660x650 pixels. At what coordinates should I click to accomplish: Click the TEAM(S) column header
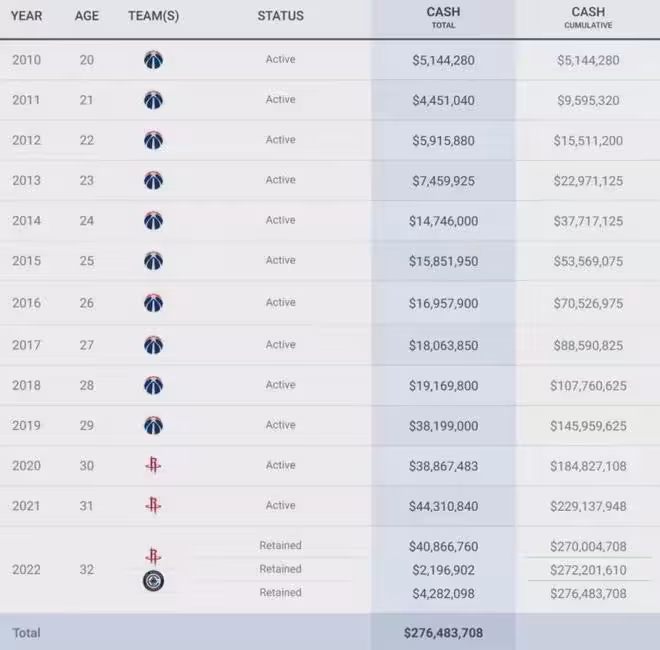coord(154,16)
